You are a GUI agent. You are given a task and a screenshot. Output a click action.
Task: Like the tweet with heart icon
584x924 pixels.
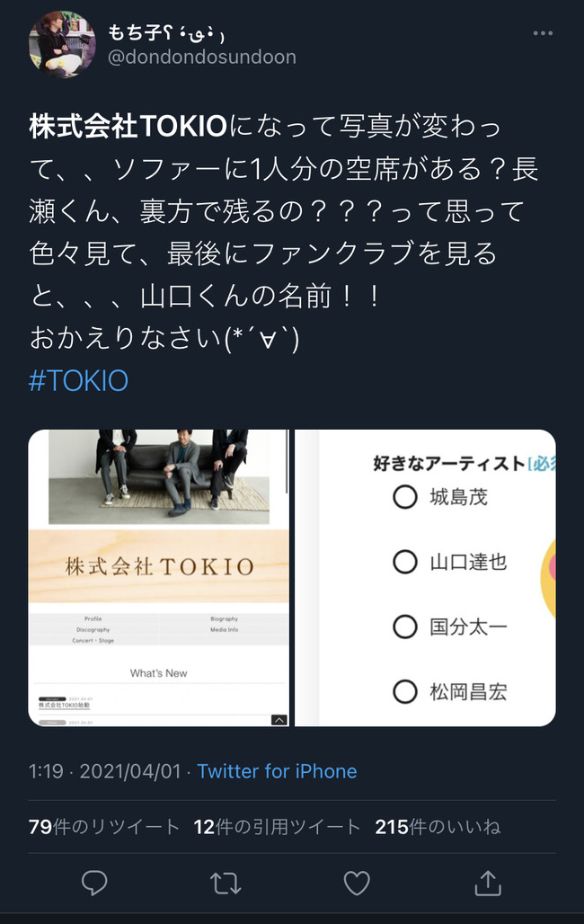[357, 883]
